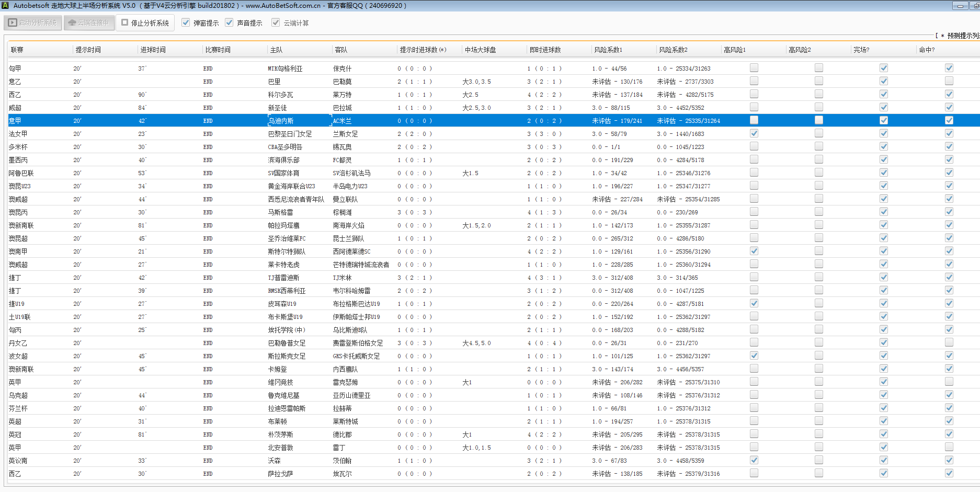
Task: Click the 启动分析系统 play icon button
Action: pyautogui.click(x=33, y=23)
